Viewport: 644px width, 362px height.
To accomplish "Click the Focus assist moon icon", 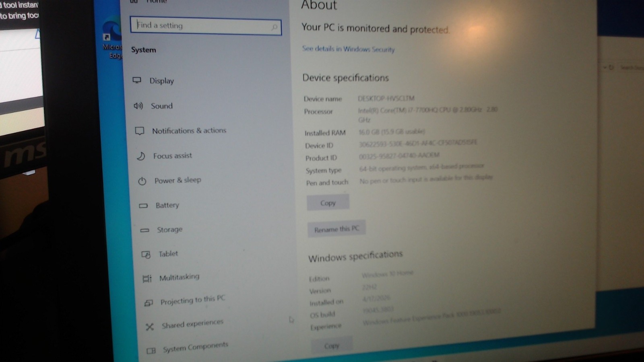I will click(x=140, y=156).
